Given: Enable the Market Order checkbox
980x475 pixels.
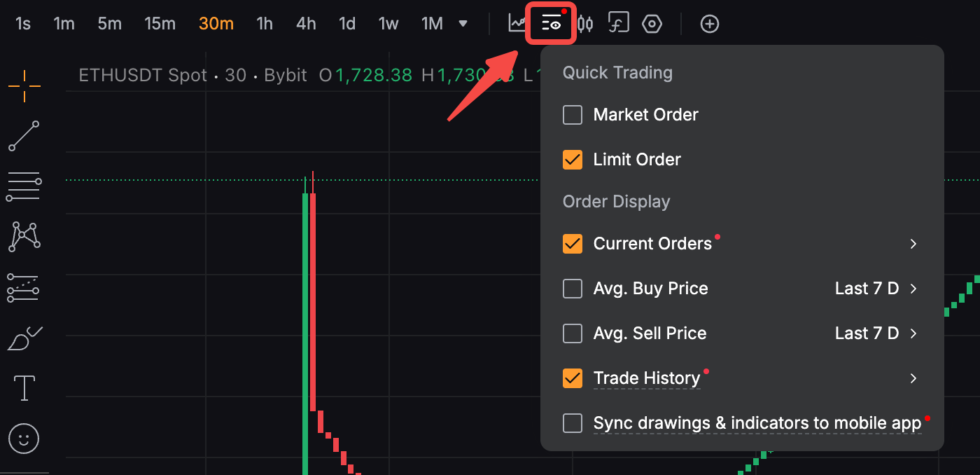Looking at the screenshot, I should pos(573,115).
